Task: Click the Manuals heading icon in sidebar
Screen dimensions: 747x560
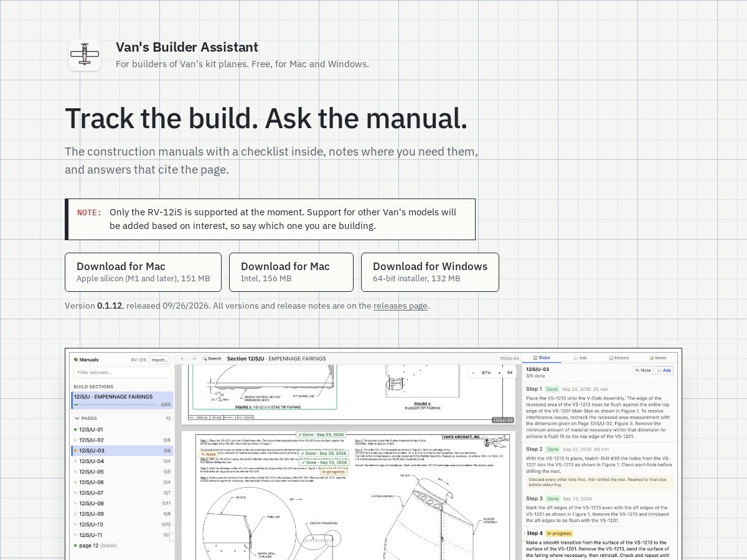Action: [76, 359]
